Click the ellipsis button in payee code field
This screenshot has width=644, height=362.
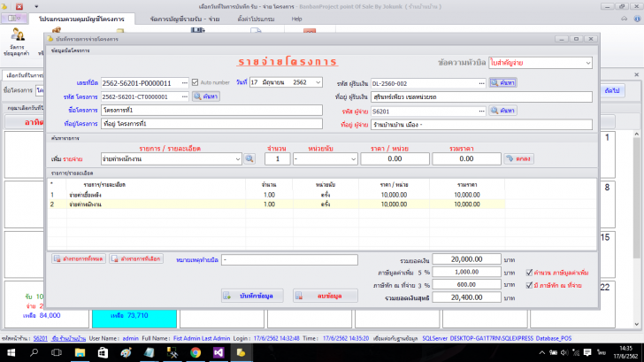pyautogui.click(x=481, y=83)
